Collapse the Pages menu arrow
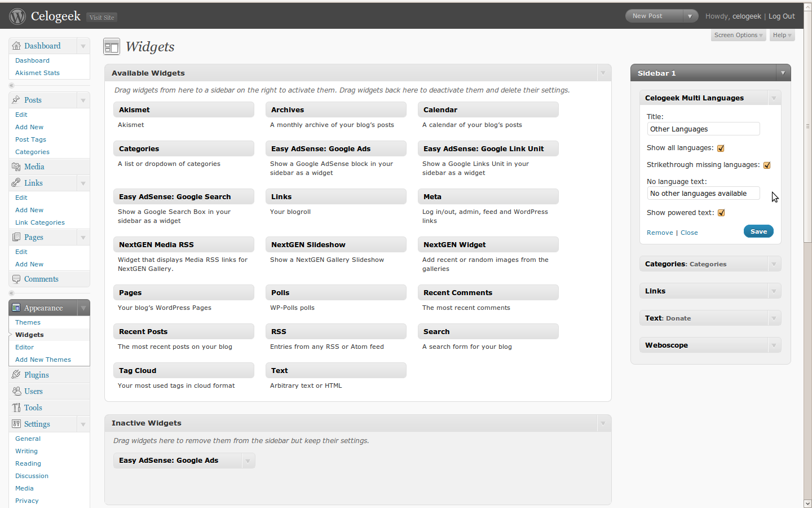Image resolution: width=812 pixels, height=508 pixels. point(83,237)
